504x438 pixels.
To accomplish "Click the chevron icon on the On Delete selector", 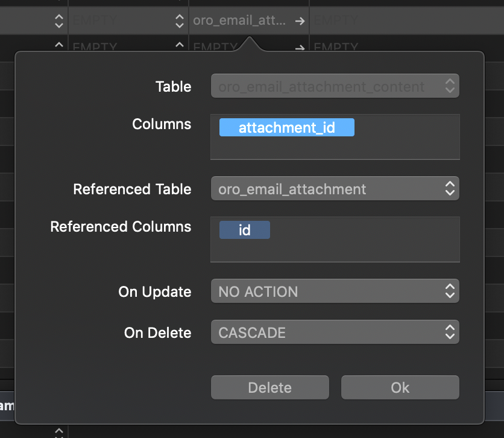I will pyautogui.click(x=450, y=332).
